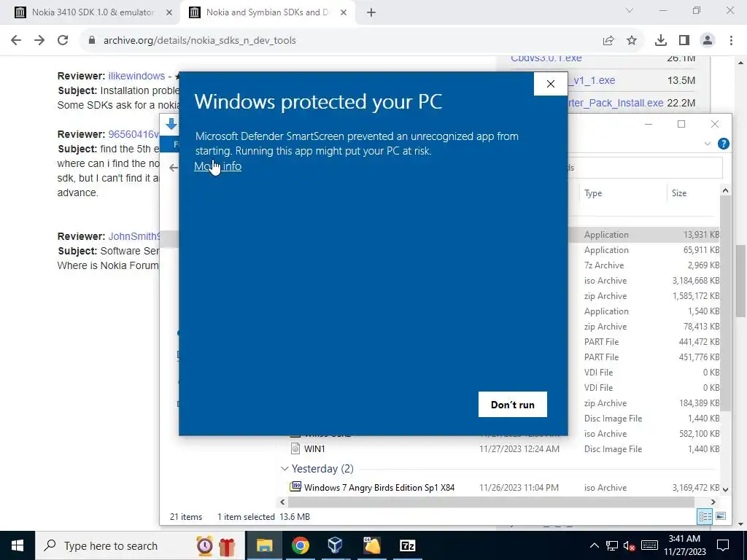Click the taskbar search box
Image resolution: width=747 pixels, height=560 pixels.
pyautogui.click(x=139, y=545)
